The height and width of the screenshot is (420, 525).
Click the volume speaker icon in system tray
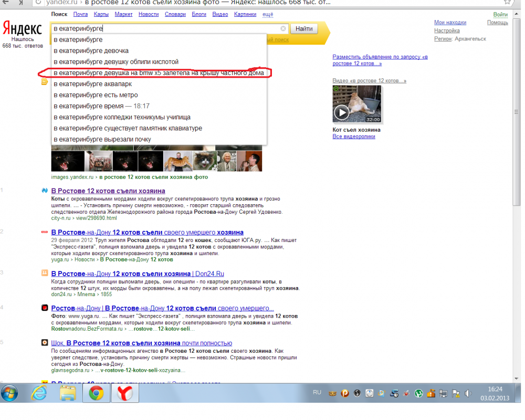click(468, 393)
